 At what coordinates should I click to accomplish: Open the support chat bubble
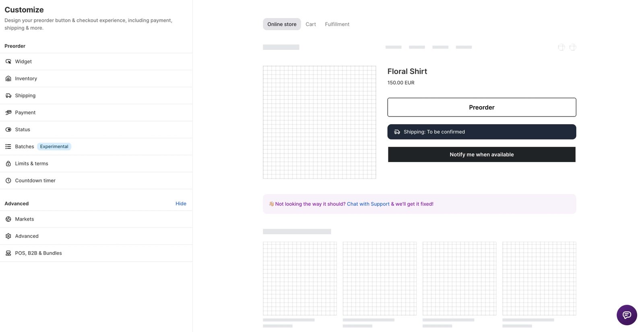(x=627, y=315)
